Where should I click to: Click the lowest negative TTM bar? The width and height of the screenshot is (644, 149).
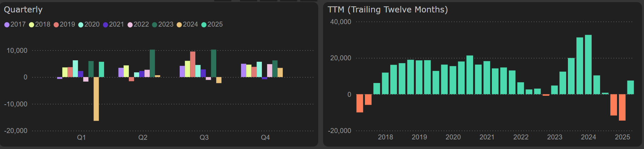[x=622, y=107]
